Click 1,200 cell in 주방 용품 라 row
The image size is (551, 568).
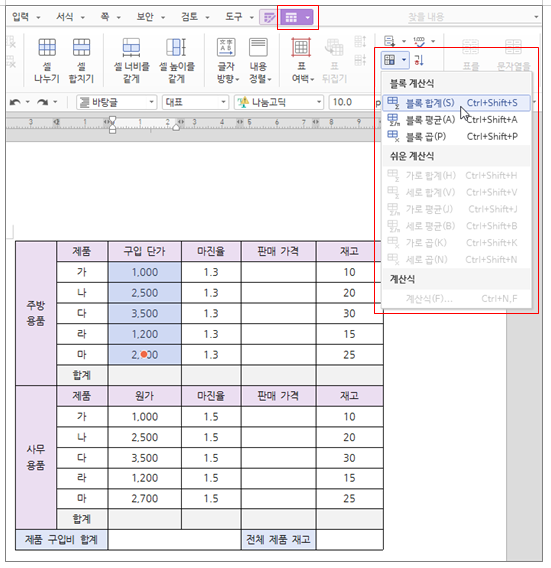click(x=145, y=334)
